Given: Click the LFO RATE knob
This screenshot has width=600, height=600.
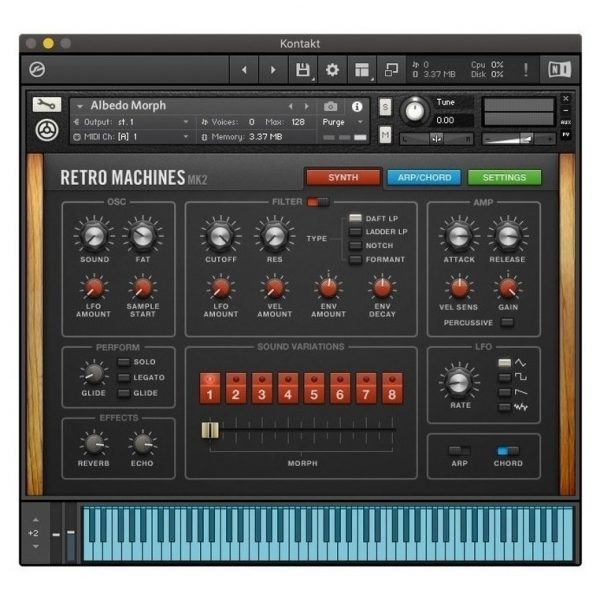Looking at the screenshot, I should [x=458, y=383].
